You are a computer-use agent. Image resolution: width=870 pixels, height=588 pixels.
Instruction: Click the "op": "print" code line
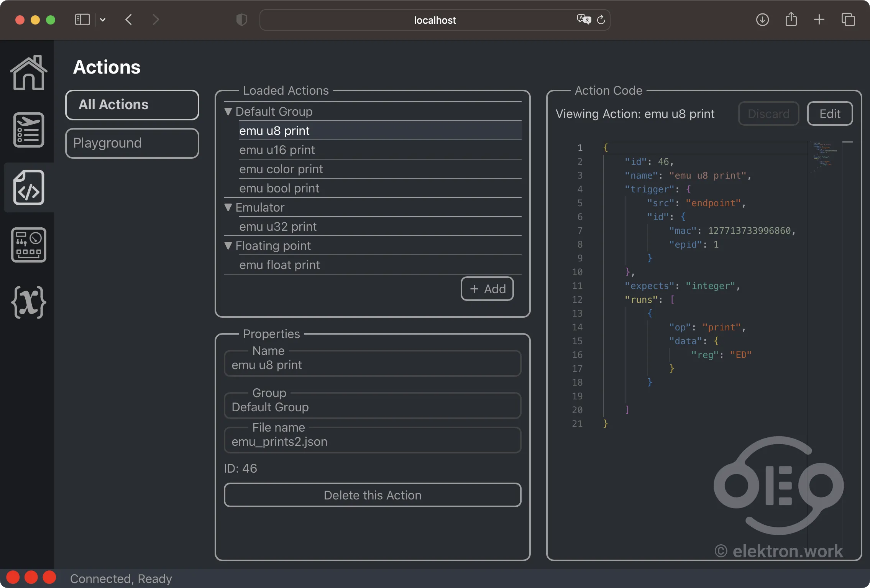707,327
